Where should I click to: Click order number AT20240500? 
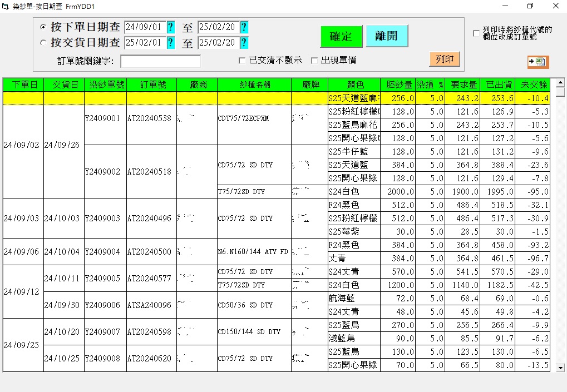[152, 251]
